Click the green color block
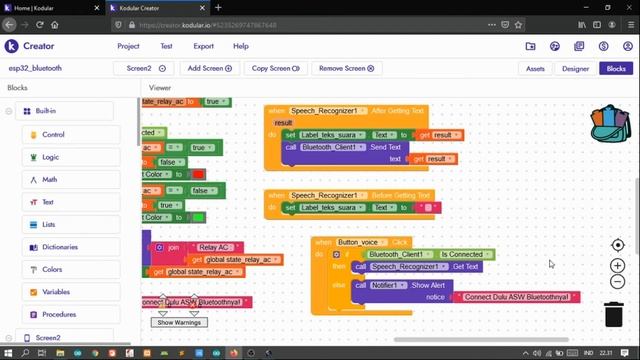640x360 pixels. [198, 218]
